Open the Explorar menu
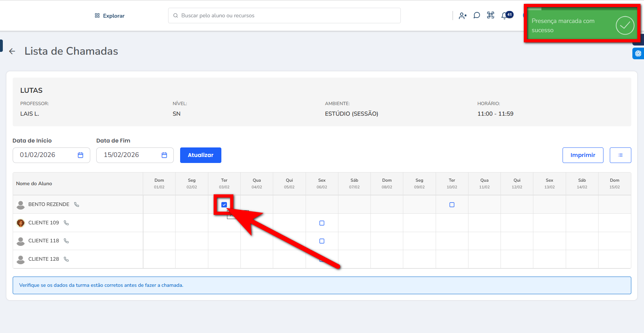 coord(110,16)
